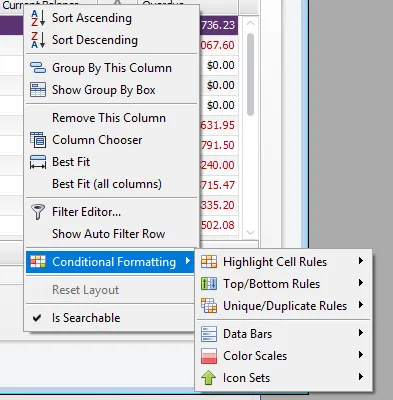Click the Icon Sets green arrow icon
Image resolution: width=393 pixels, height=400 pixels.
(209, 378)
